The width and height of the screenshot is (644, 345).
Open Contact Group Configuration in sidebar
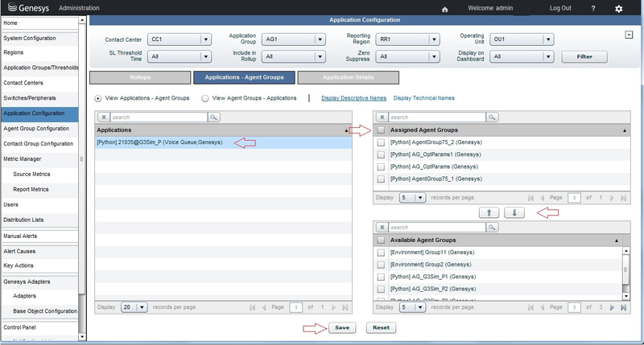click(39, 144)
